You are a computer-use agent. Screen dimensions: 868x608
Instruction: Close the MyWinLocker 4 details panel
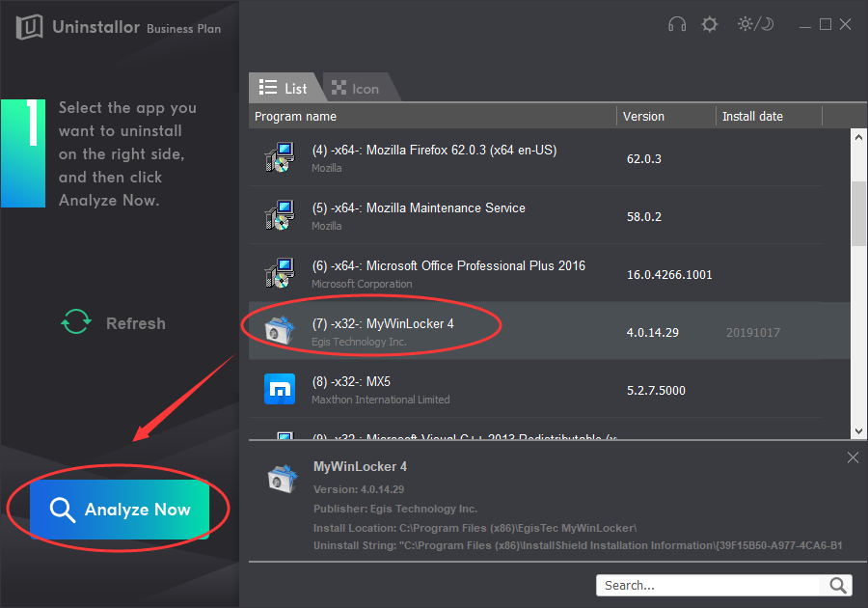(853, 457)
